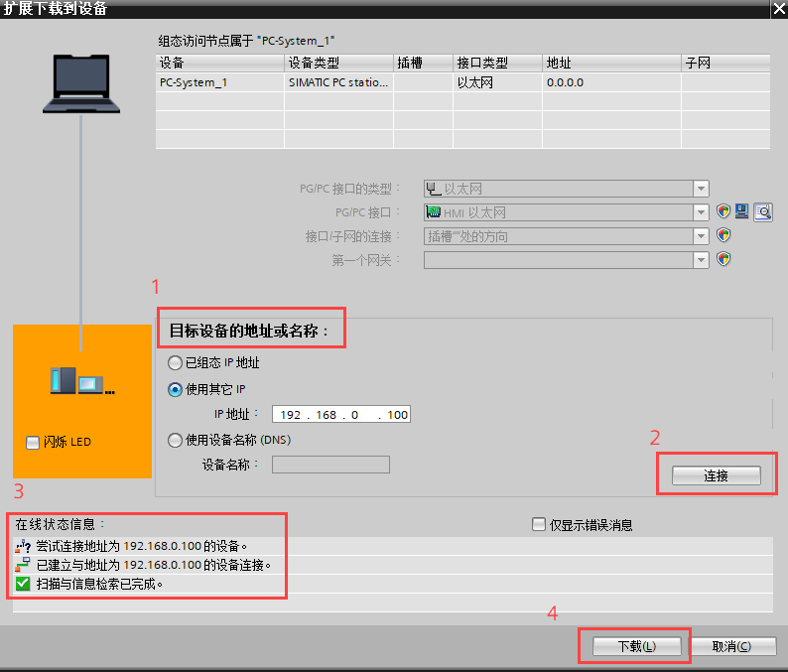Viewport: 788px width, 672px height.
Task: Select 使用设备名称 (DNS) radio button
Action: click(x=175, y=441)
